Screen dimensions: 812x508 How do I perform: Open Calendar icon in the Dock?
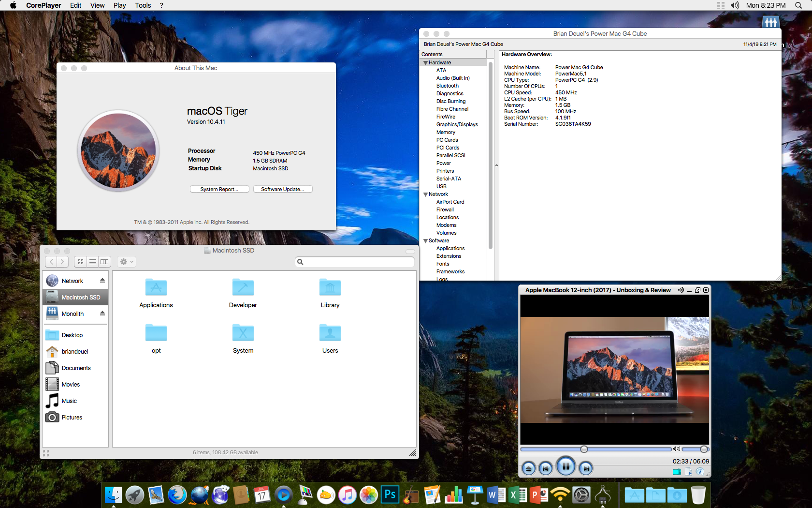click(x=262, y=495)
